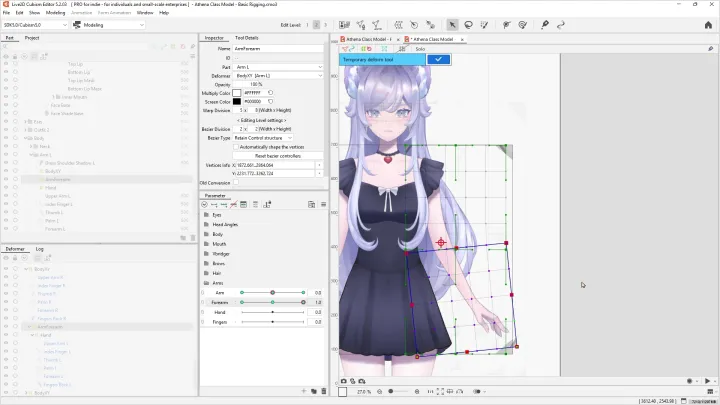
Task: Toggle visibility header eye in Part panel
Action: pyautogui.click(x=6, y=56)
